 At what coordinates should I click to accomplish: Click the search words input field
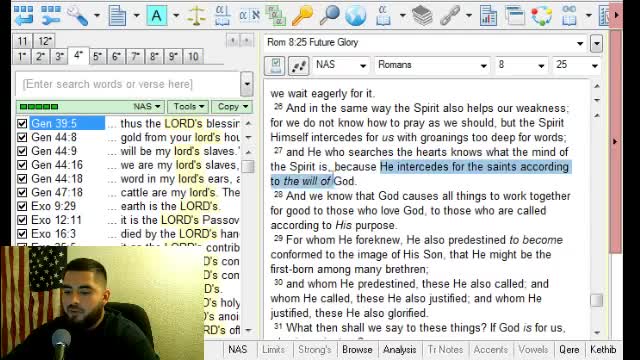(128, 84)
